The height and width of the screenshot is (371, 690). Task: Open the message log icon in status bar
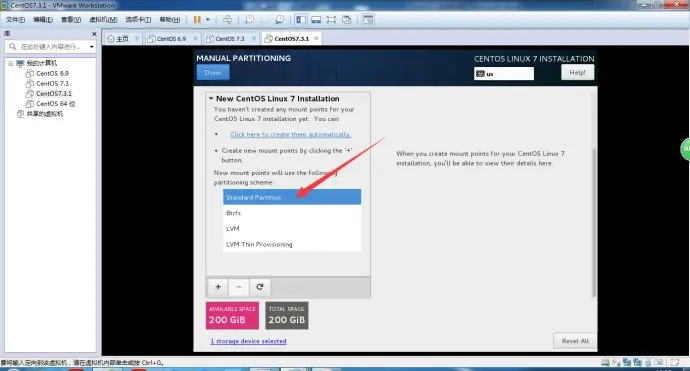(x=675, y=363)
